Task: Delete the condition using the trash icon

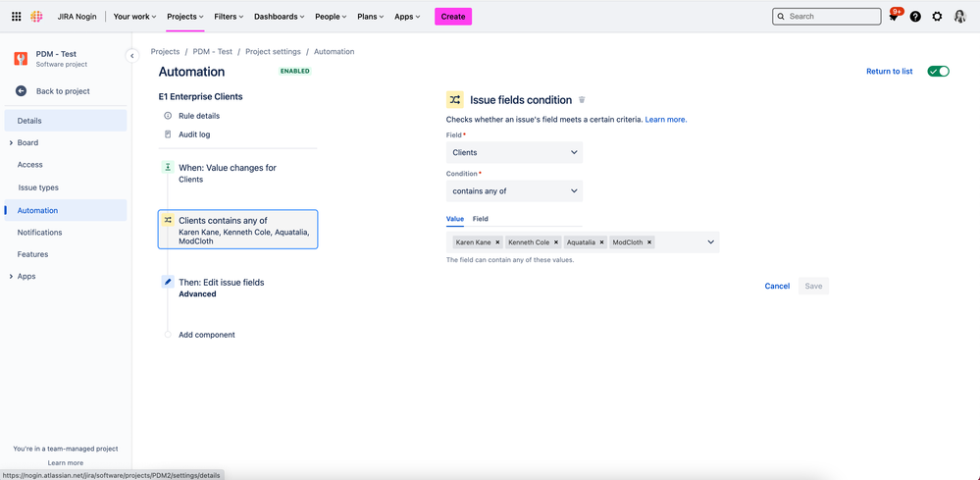Action: (582, 100)
